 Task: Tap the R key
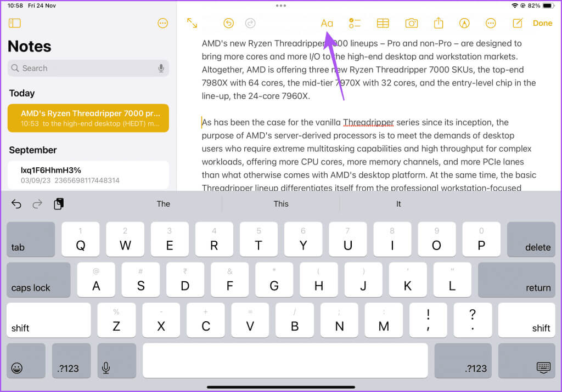coord(214,239)
